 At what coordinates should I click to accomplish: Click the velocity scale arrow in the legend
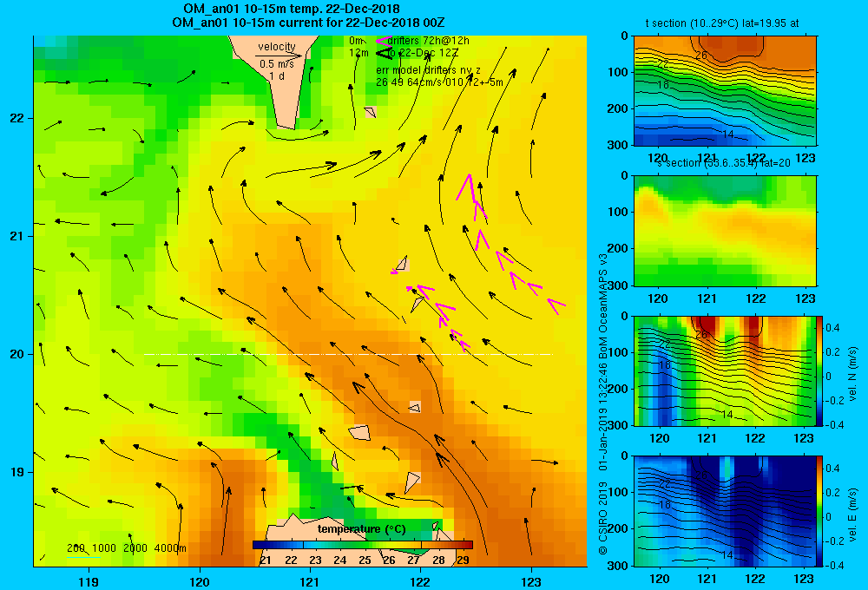click(x=279, y=56)
